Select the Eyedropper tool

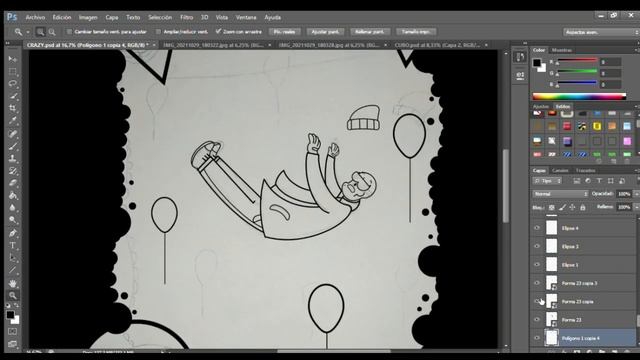[13, 121]
